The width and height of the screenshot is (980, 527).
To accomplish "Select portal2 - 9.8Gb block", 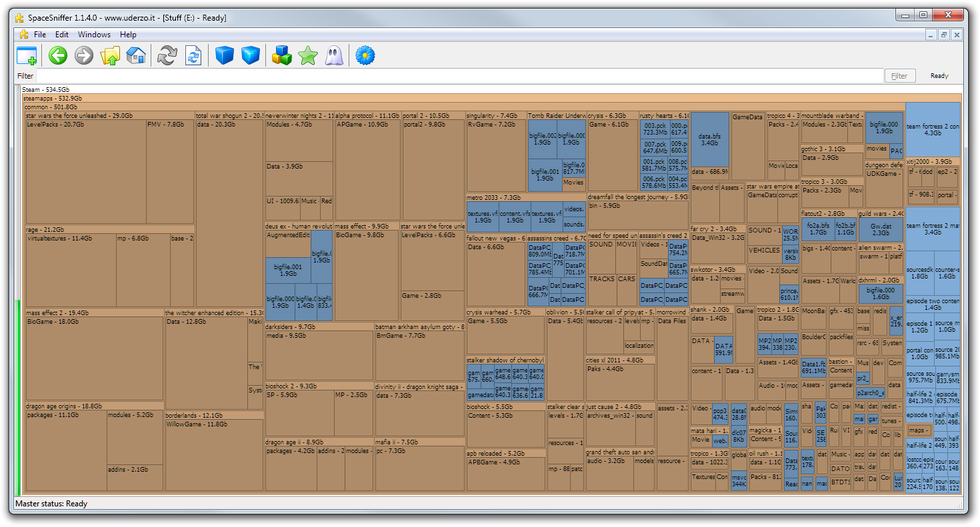I will (x=433, y=170).
